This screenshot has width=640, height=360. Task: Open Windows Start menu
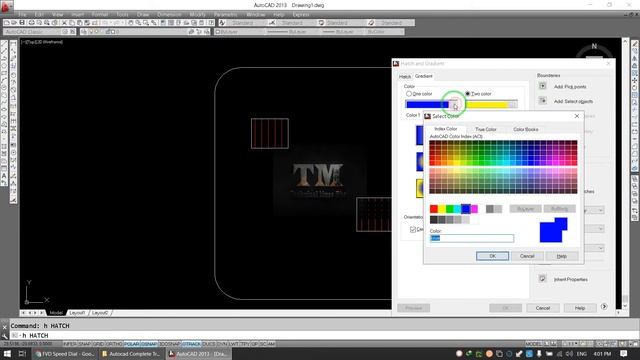pos(7,354)
